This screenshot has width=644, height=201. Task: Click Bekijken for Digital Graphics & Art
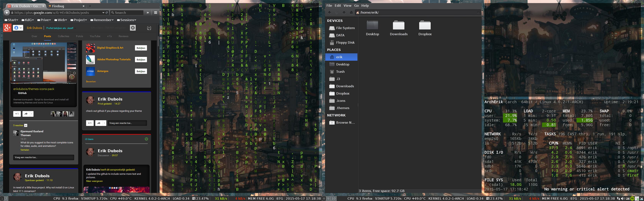point(141,48)
